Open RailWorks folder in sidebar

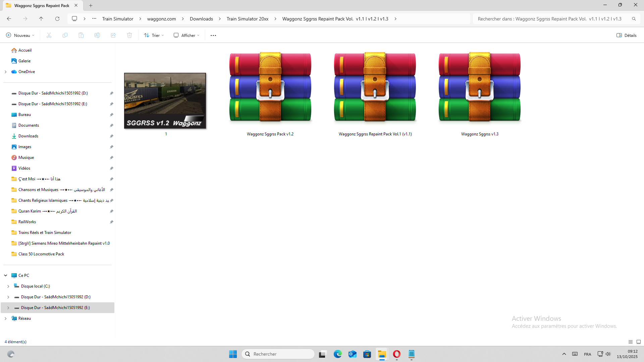[x=27, y=222]
